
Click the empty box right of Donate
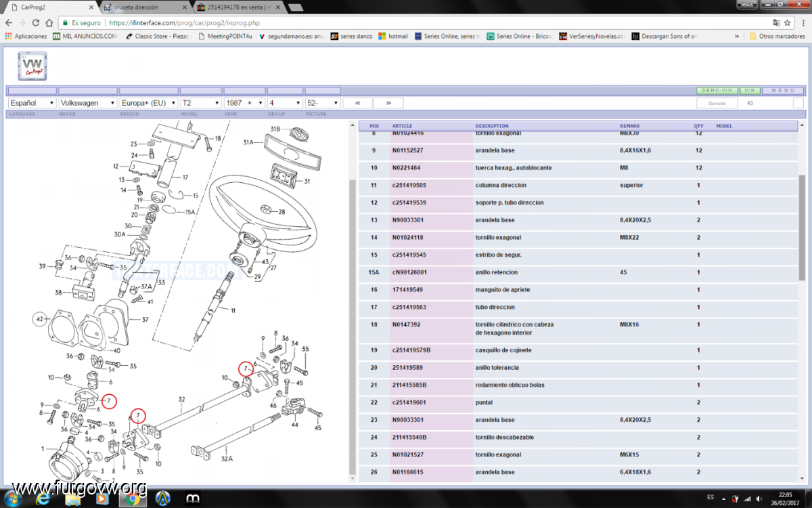click(x=798, y=103)
